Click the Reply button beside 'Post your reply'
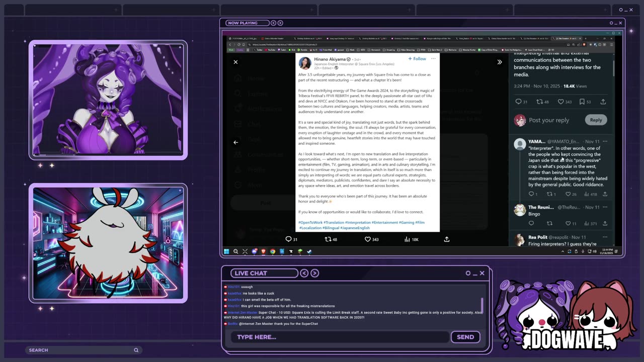 coord(596,120)
